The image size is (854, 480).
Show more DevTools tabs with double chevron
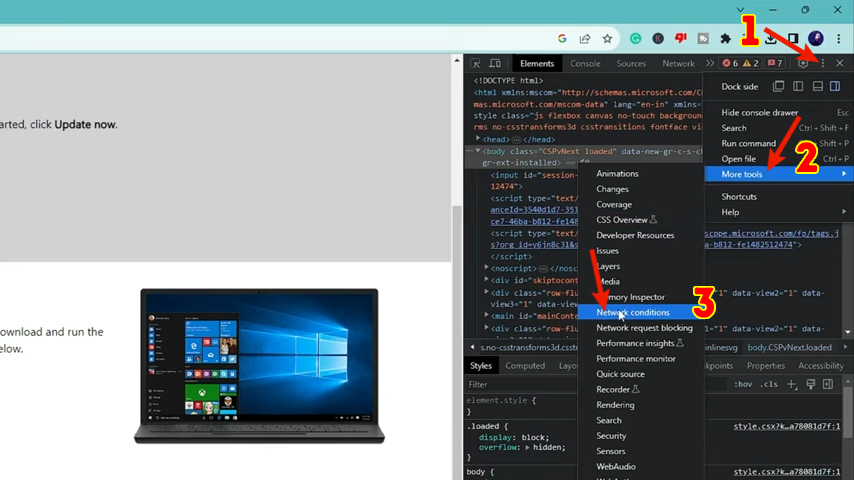(709, 63)
